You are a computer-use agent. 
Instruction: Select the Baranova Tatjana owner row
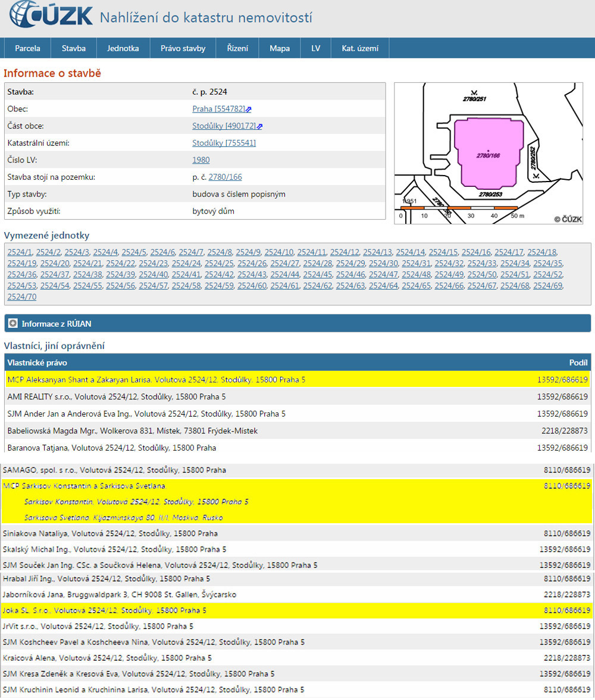[297, 448]
